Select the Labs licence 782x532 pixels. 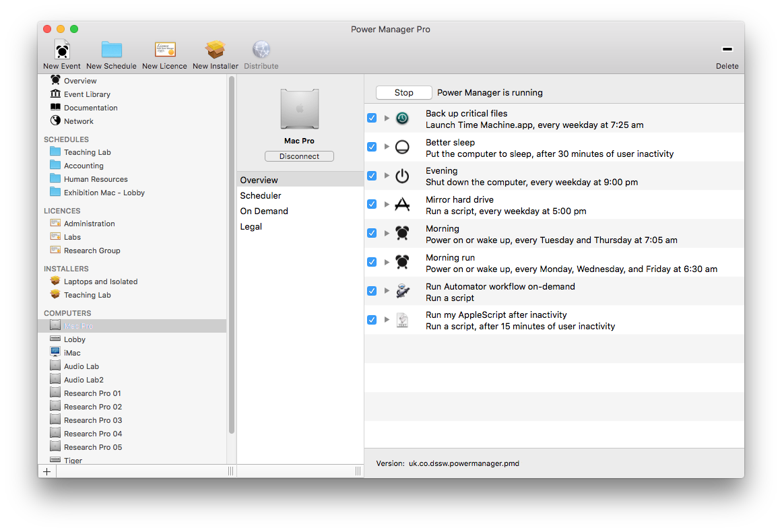pos(132,237)
